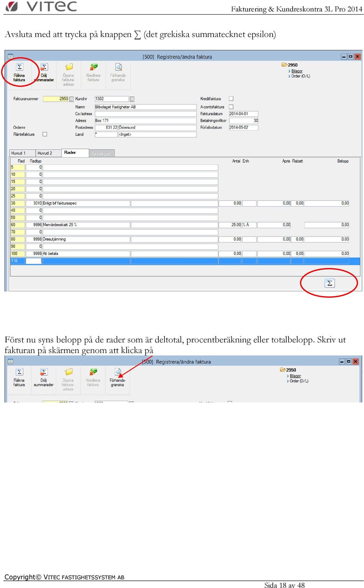Click Radtyp cell 9998
Image resolution: width=364 pixels, height=588 pixels.
(34, 239)
